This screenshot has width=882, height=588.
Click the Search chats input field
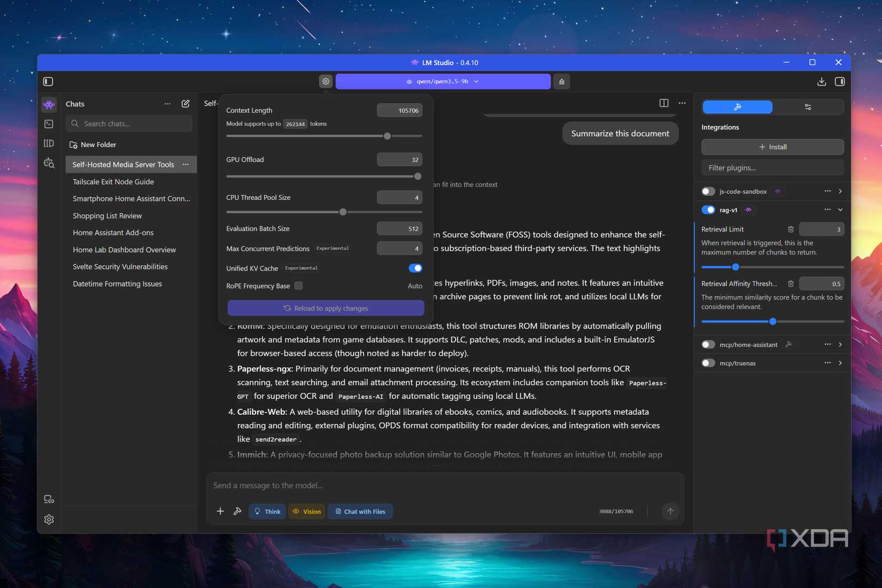[134, 123]
